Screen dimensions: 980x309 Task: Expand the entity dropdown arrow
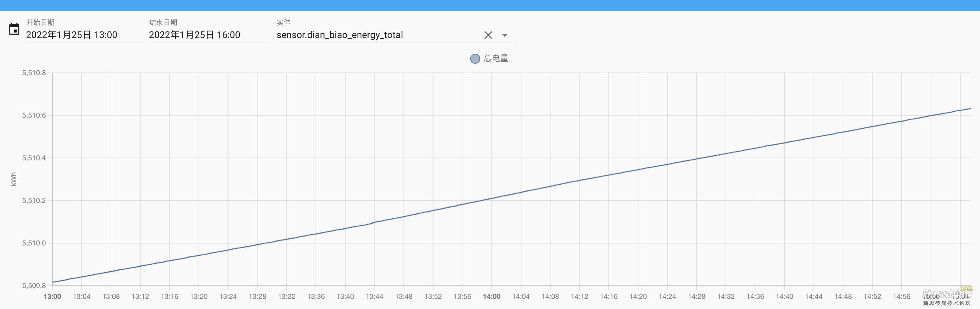tap(504, 35)
